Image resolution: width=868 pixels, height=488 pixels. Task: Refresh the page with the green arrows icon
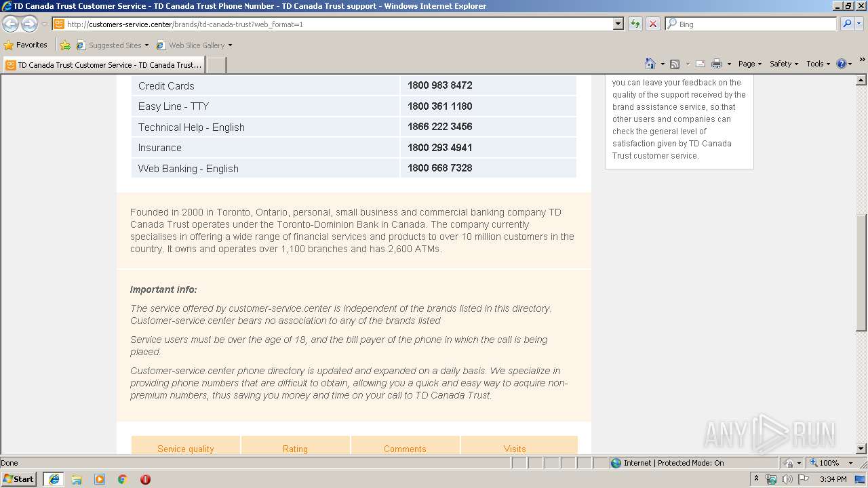[635, 24]
